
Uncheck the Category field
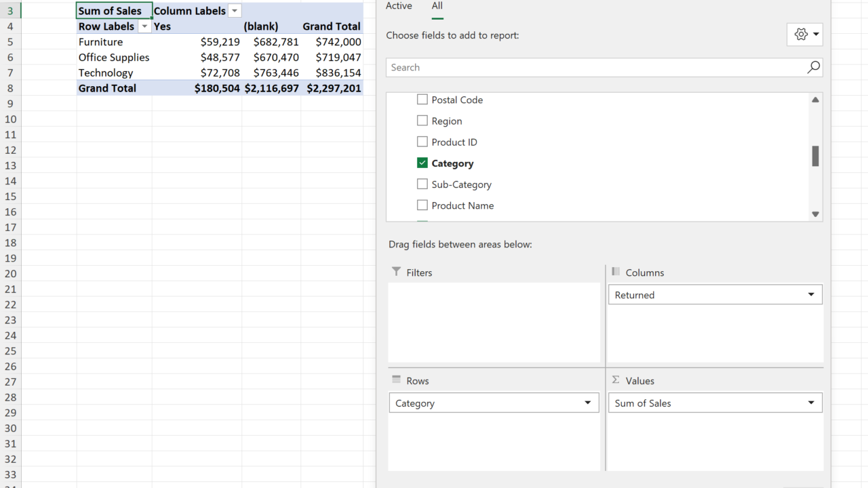pos(422,163)
